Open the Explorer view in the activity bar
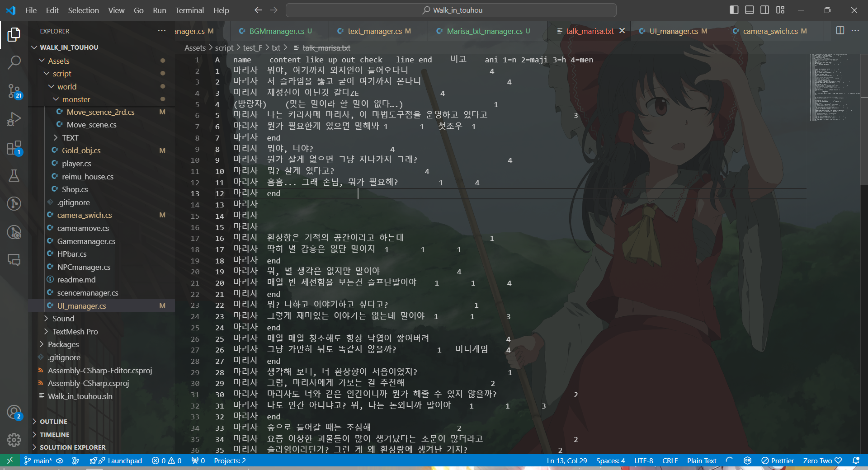 pyautogui.click(x=14, y=35)
